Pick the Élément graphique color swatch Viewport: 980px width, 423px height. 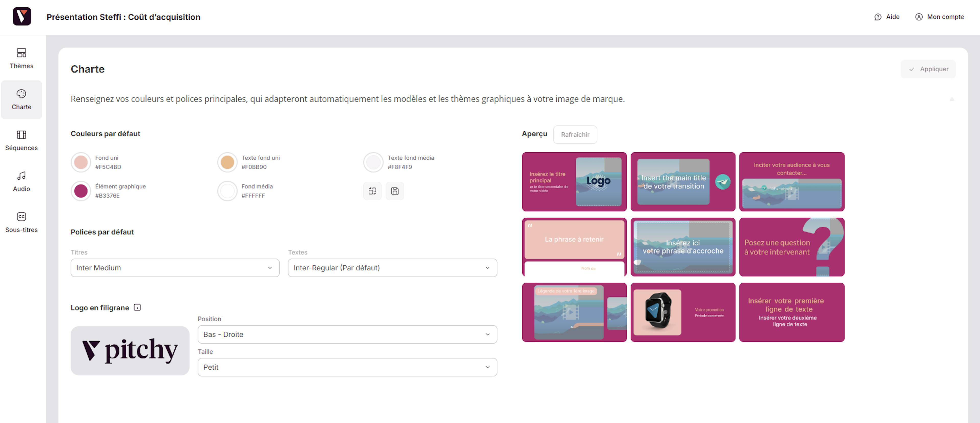pyautogui.click(x=81, y=191)
